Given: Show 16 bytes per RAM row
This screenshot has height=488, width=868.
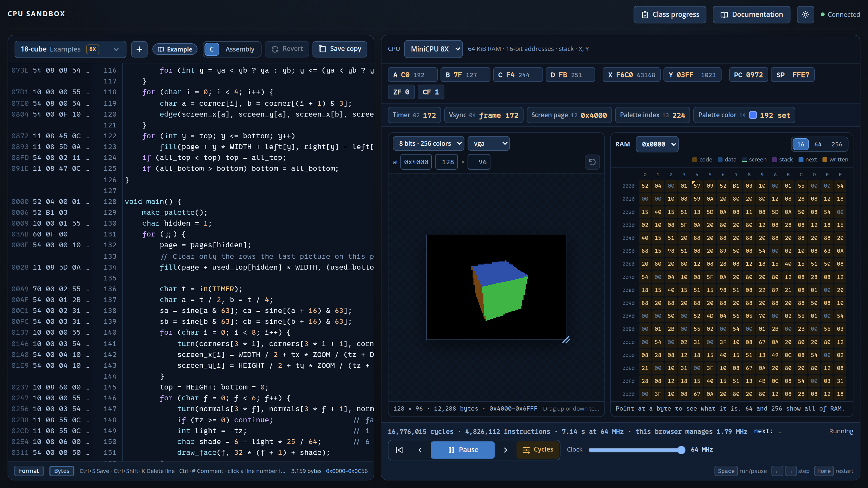Looking at the screenshot, I should pos(800,144).
